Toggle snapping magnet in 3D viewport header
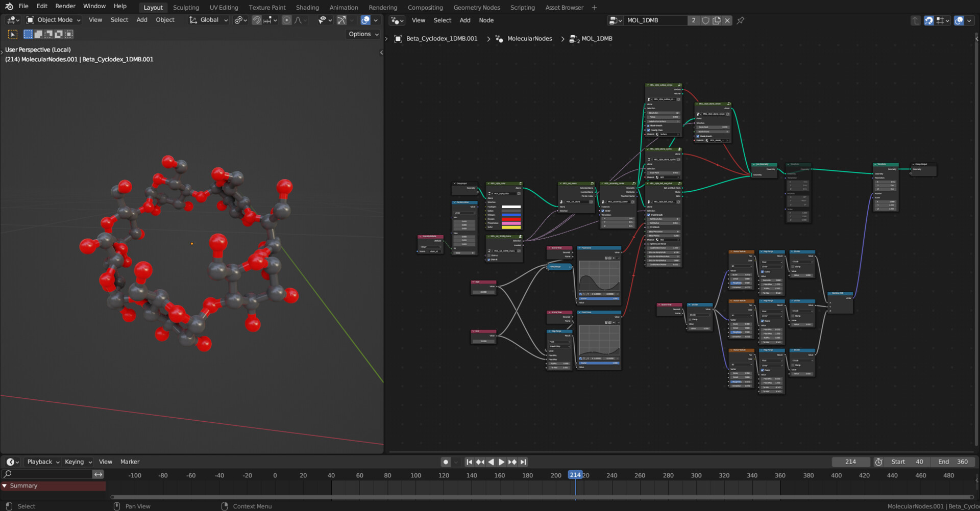This screenshot has width=980, height=511. pyautogui.click(x=257, y=20)
